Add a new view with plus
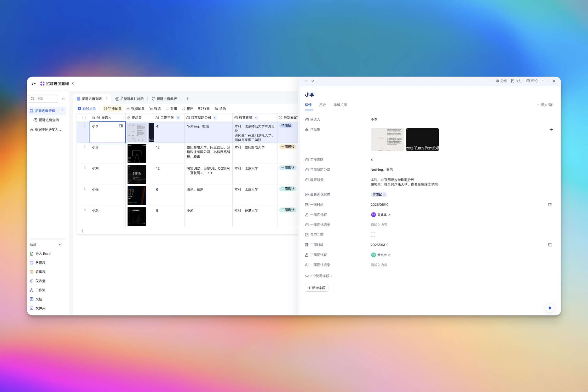 [x=188, y=99]
